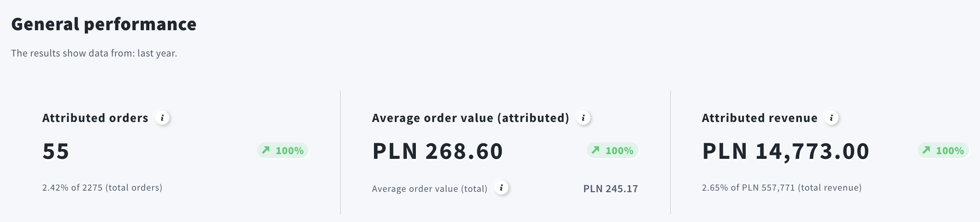
Task: Click the 'results show data from: last year' text
Action: (94, 53)
